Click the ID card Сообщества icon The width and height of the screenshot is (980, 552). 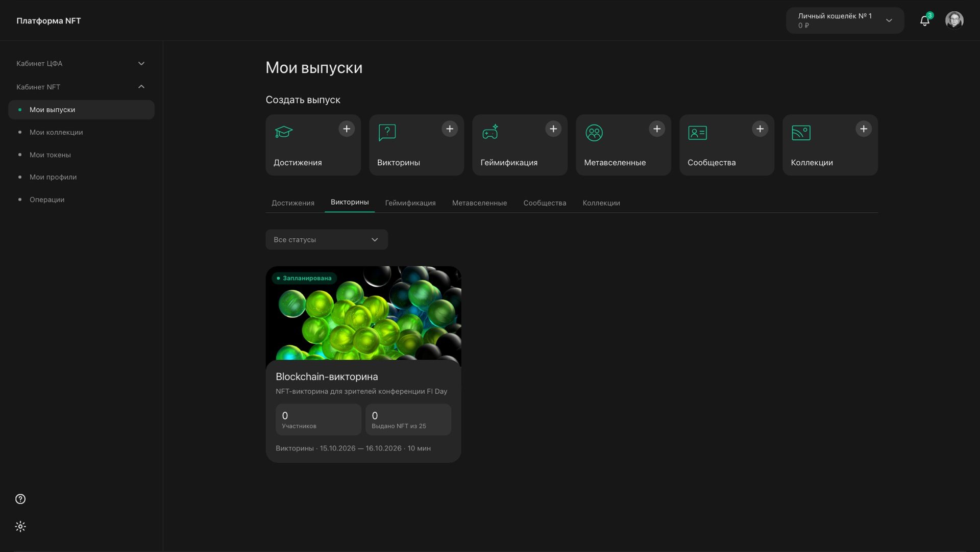[697, 133]
